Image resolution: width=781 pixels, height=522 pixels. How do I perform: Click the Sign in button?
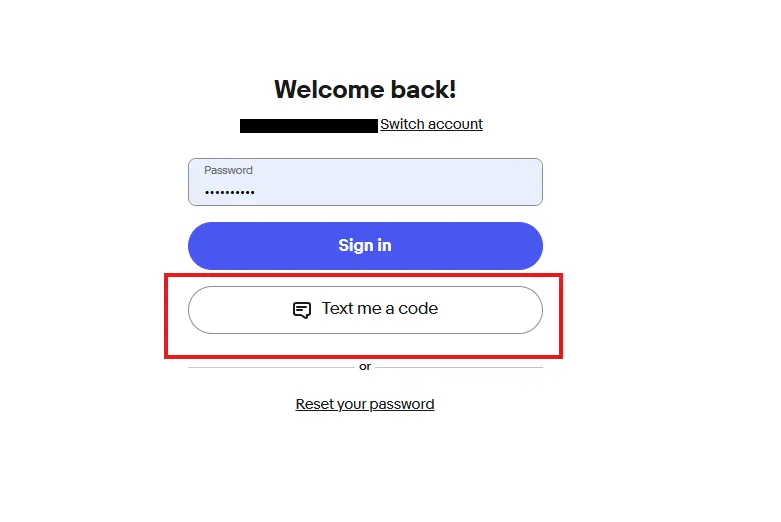365,246
